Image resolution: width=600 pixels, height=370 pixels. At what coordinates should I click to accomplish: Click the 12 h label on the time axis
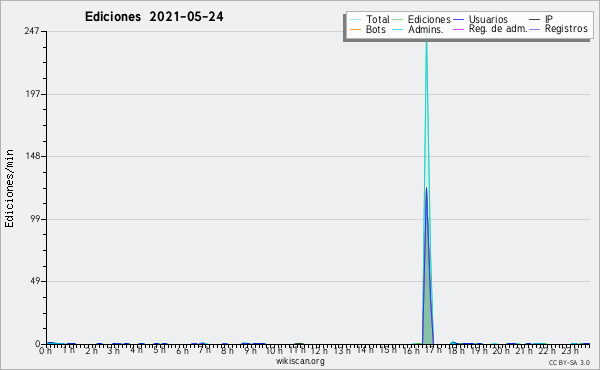318,351
